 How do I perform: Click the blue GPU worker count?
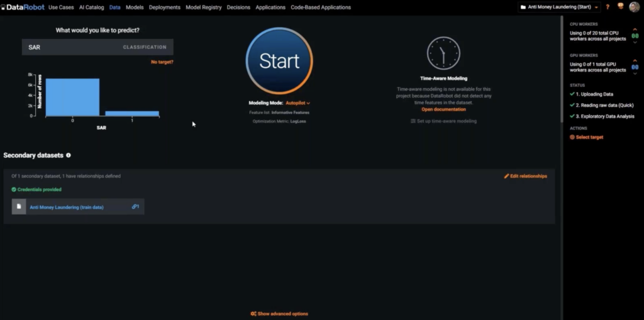pyautogui.click(x=635, y=67)
